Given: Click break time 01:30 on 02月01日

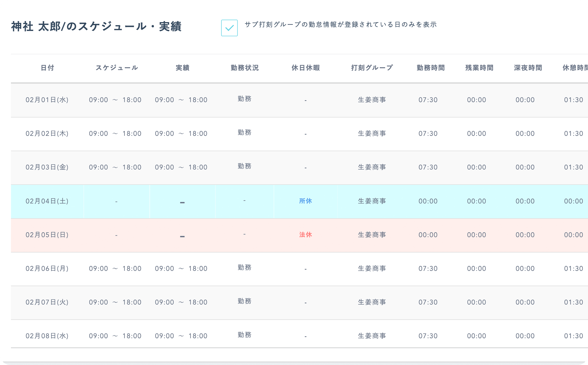Looking at the screenshot, I should (574, 100).
